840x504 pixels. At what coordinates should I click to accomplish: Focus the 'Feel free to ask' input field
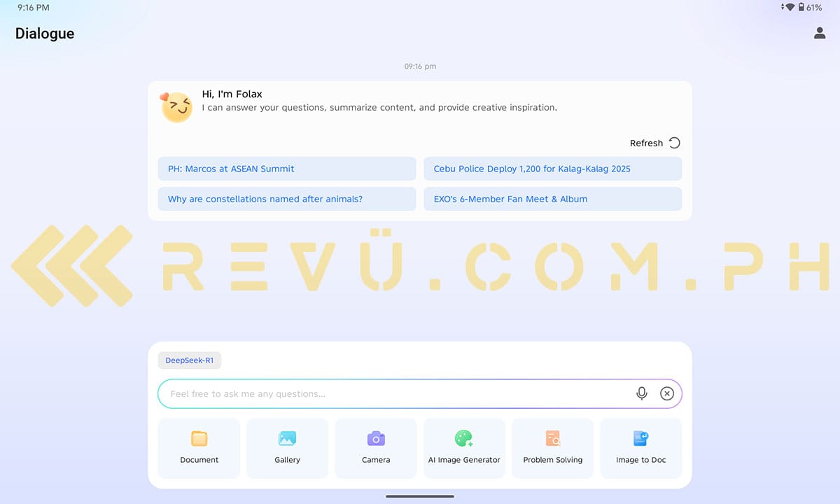tap(392, 394)
